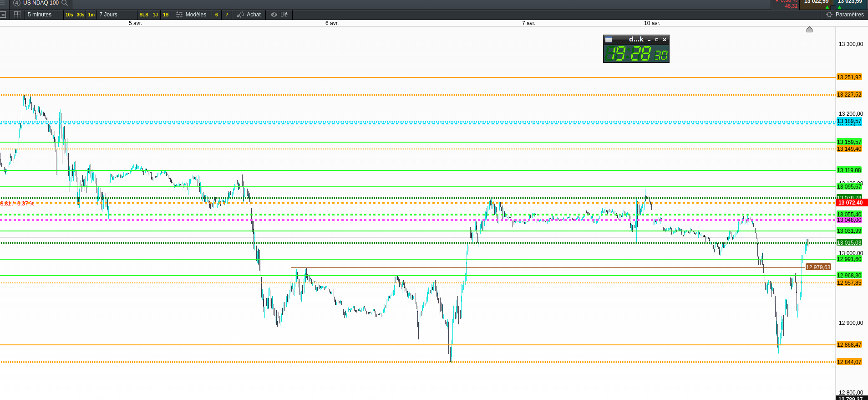Open the Paramètres settings button

click(845, 15)
